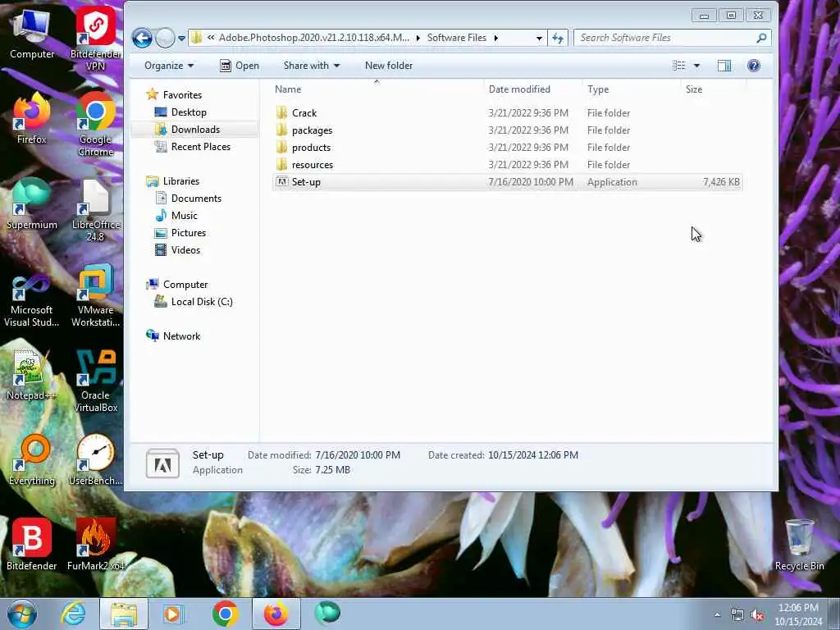Click Network in navigation pane
Screen dimensions: 840x630
click(174, 336)
